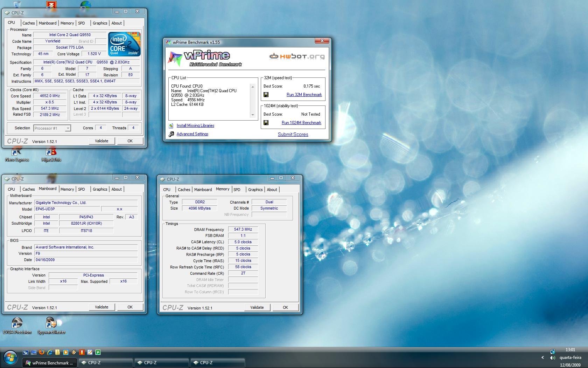Click the volume speaker tray icon
The width and height of the screenshot is (588, 368).
point(552,358)
